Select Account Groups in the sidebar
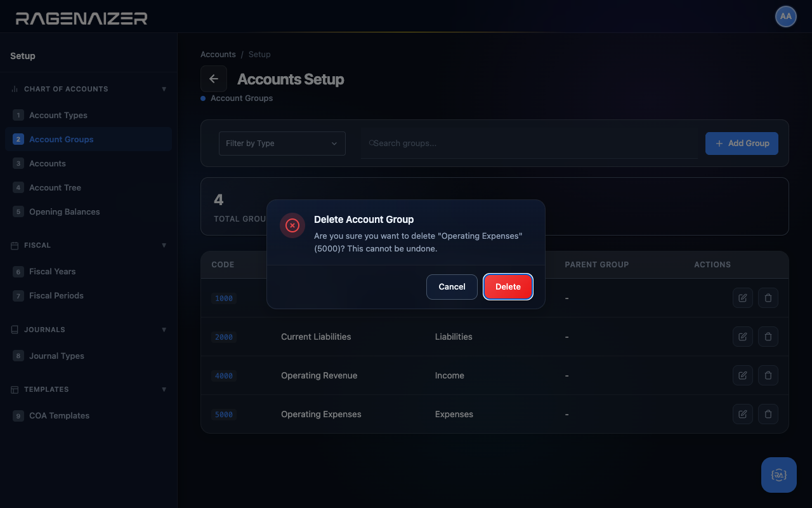This screenshot has height=508, width=812. (x=88, y=139)
